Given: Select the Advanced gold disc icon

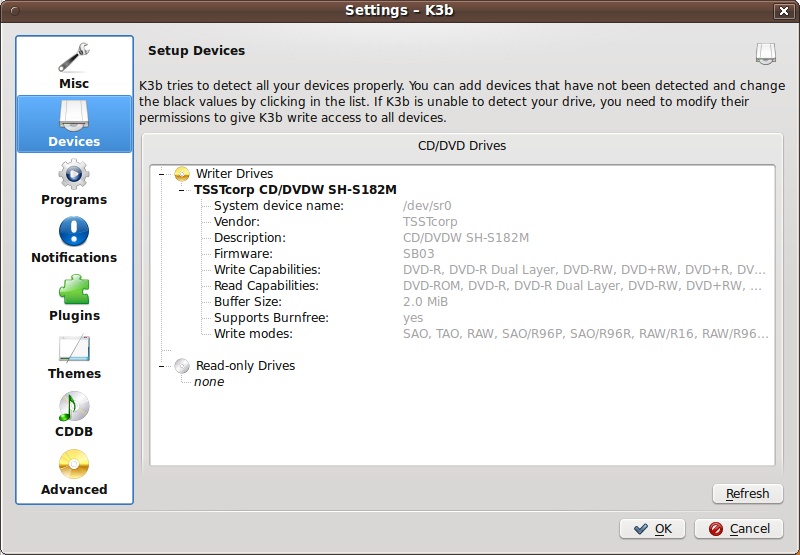Looking at the screenshot, I should [74, 464].
